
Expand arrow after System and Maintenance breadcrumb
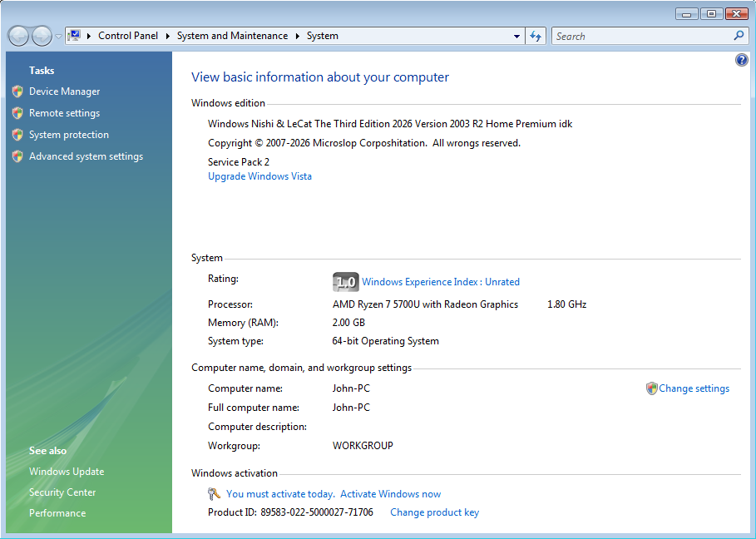point(298,36)
